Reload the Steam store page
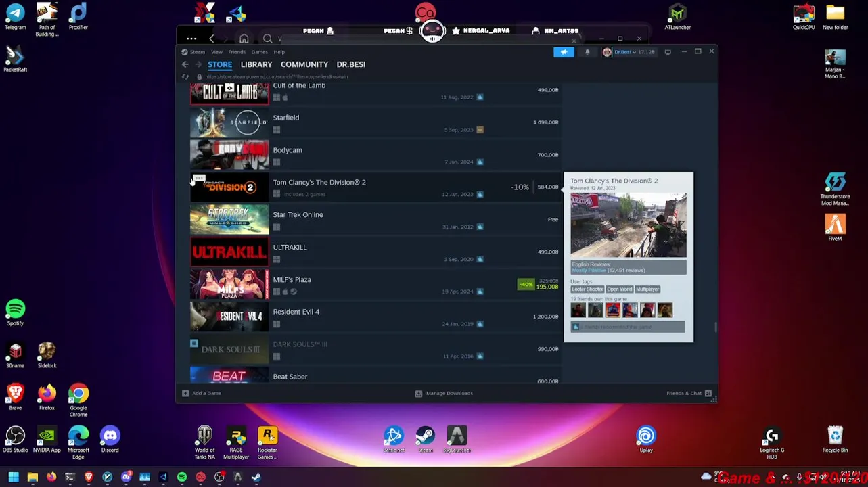This screenshot has width=868, height=487. [185, 76]
